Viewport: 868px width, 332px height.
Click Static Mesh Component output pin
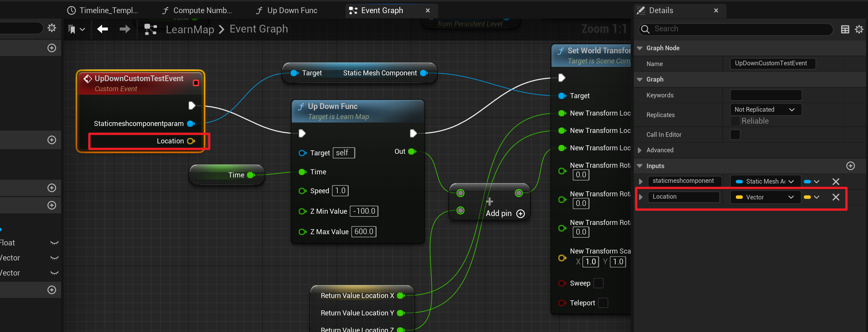point(424,73)
